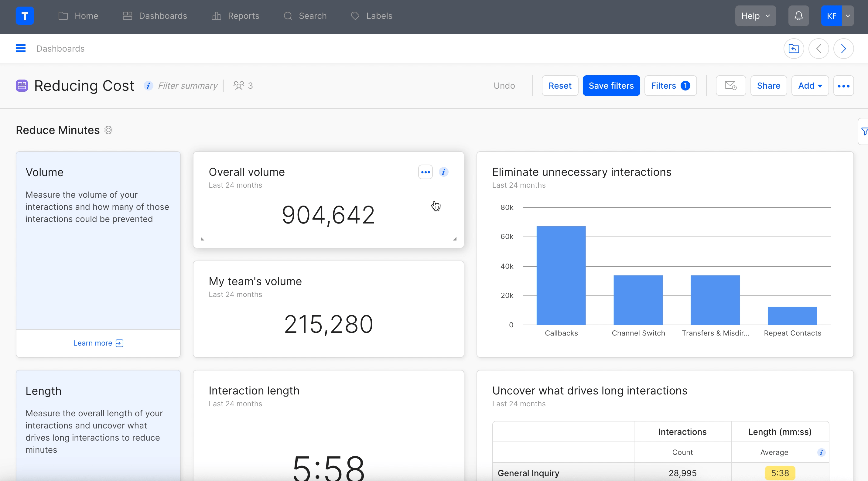The image size is (868, 481).
Task: Click the hamburger menu icon beside Dashboards
Action: [x=21, y=49]
